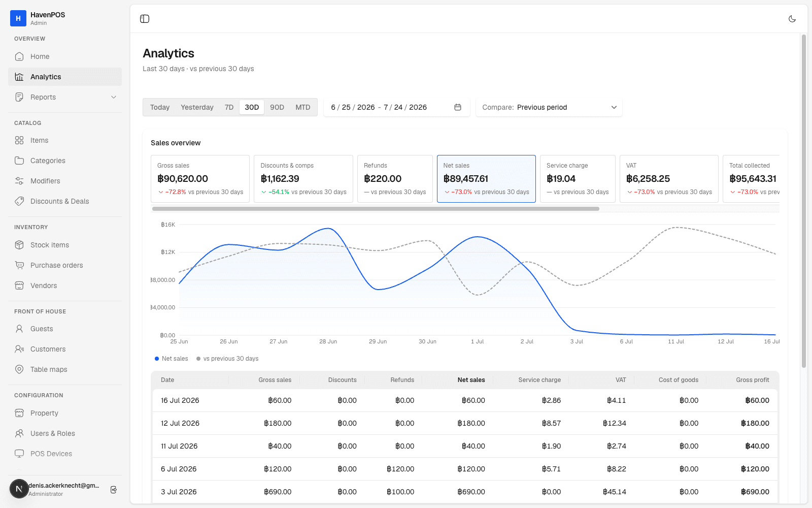The height and width of the screenshot is (508, 812).
Task: Select the Net sales metric card
Action: tap(486, 179)
